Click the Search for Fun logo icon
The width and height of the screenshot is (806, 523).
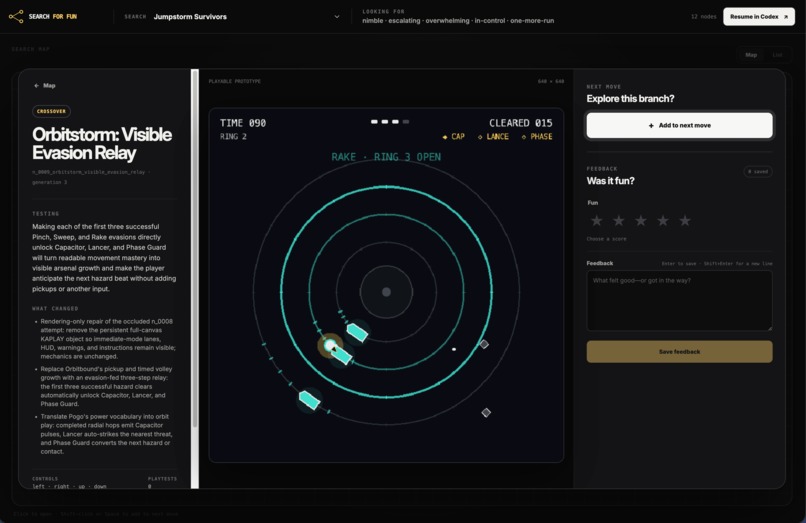[16, 16]
